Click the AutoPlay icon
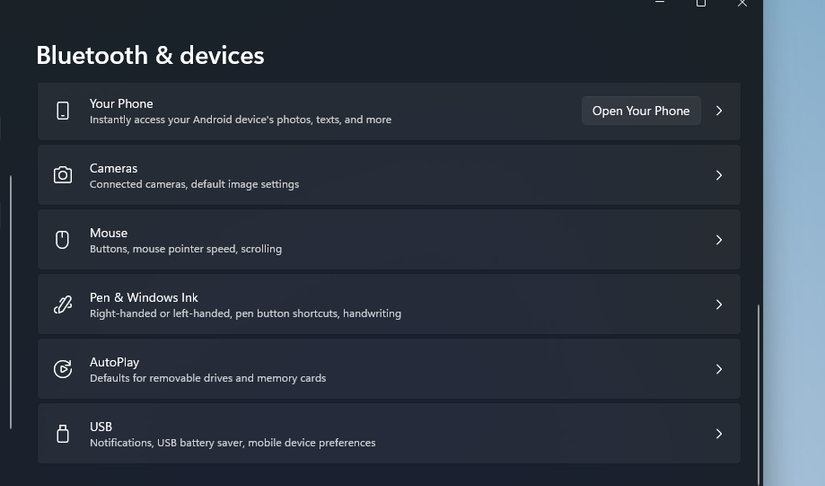Image resolution: width=825 pixels, height=486 pixels. point(63,369)
